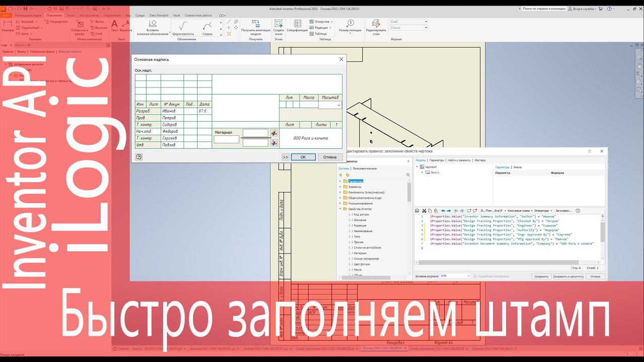644x362 pixels.
Task: Open the Слой layer dropdown in ribbon
Action: point(409,22)
